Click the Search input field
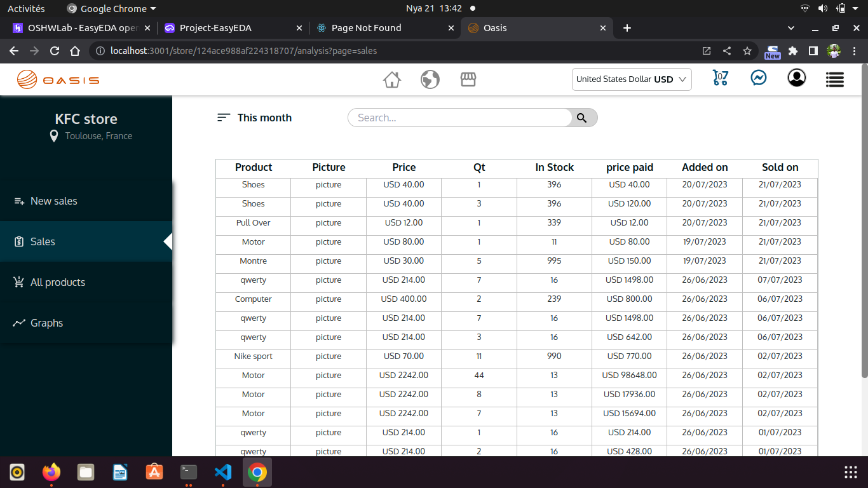 click(x=461, y=118)
